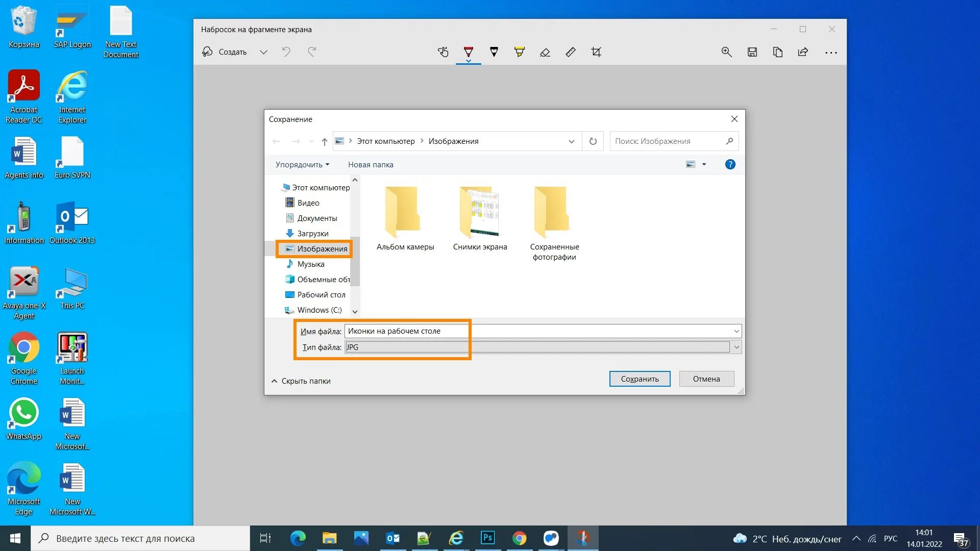The image size is (980, 551).
Task: Open the zoom tool
Action: coord(726,52)
